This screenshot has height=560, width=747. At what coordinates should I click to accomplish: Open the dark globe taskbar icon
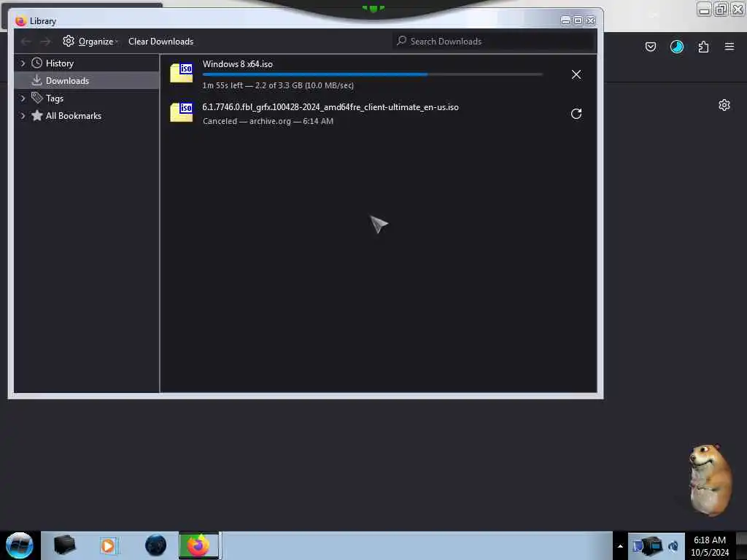(156, 545)
